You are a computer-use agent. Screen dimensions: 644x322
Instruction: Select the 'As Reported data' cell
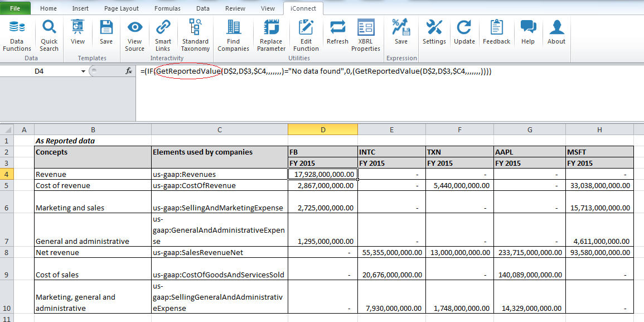pos(93,141)
